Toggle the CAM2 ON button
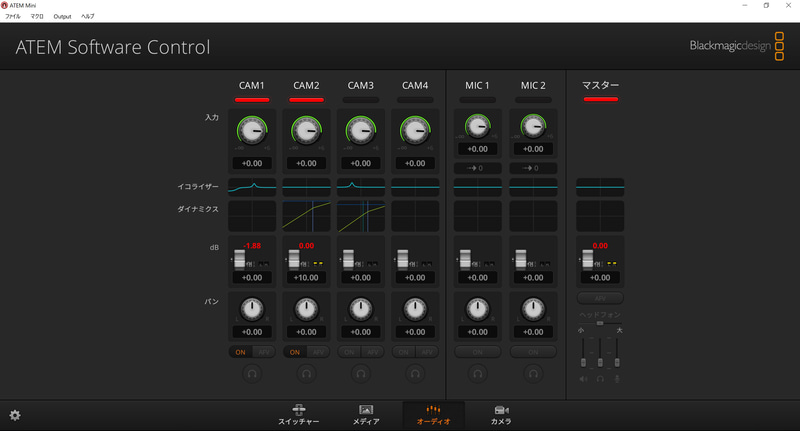 (295, 352)
